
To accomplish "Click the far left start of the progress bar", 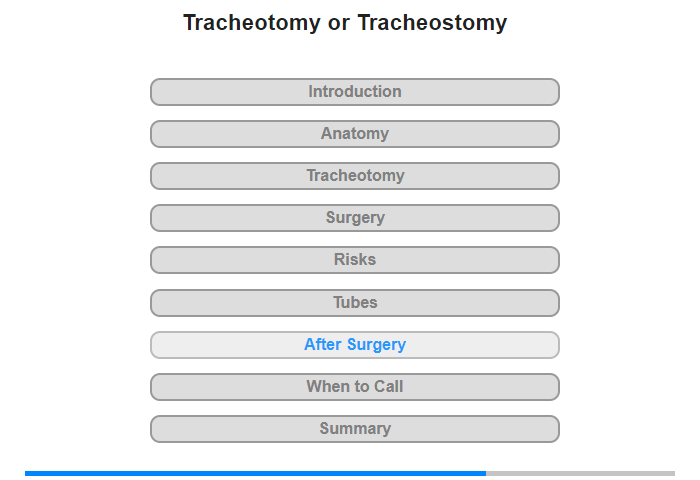I will coord(26,473).
